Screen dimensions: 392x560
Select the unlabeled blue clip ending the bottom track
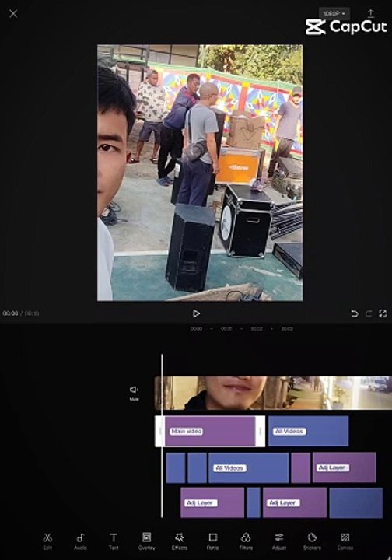[x=356, y=503]
